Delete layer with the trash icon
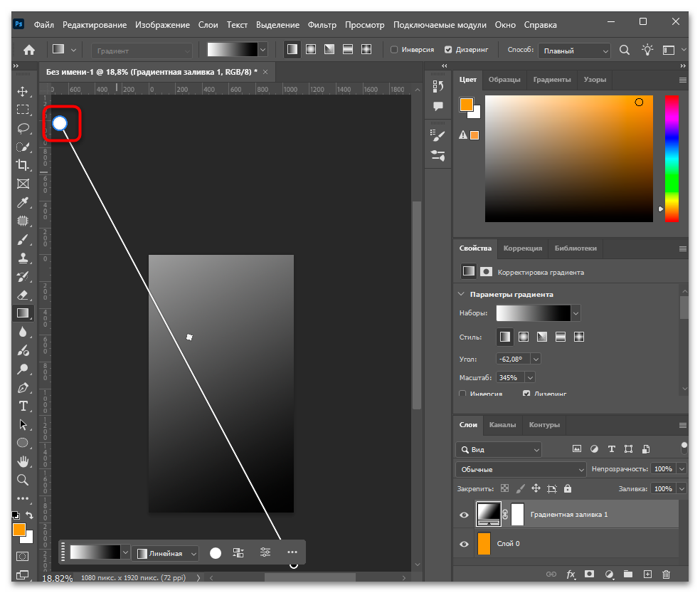This screenshot has width=700, height=593. 666,574
